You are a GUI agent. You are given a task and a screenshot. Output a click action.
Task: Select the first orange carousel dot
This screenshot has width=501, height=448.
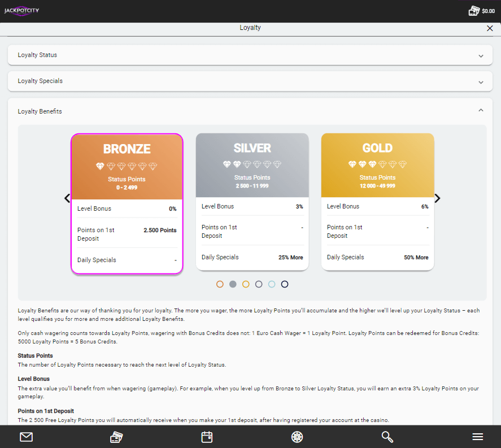220,284
